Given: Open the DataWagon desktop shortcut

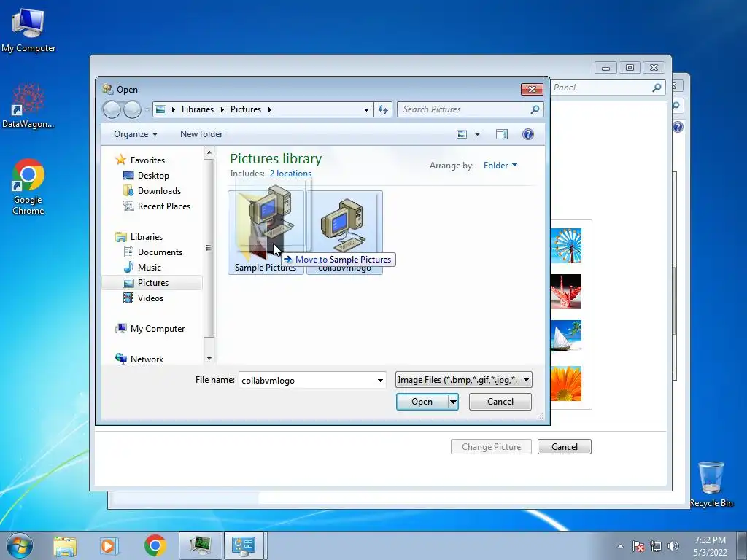Looking at the screenshot, I should tap(28, 106).
